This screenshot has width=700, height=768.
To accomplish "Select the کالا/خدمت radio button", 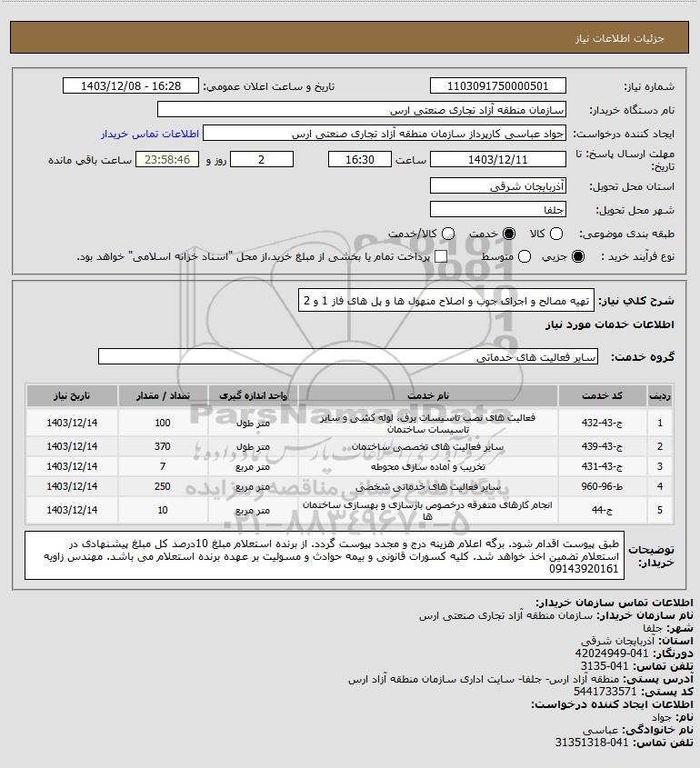I will (x=447, y=234).
